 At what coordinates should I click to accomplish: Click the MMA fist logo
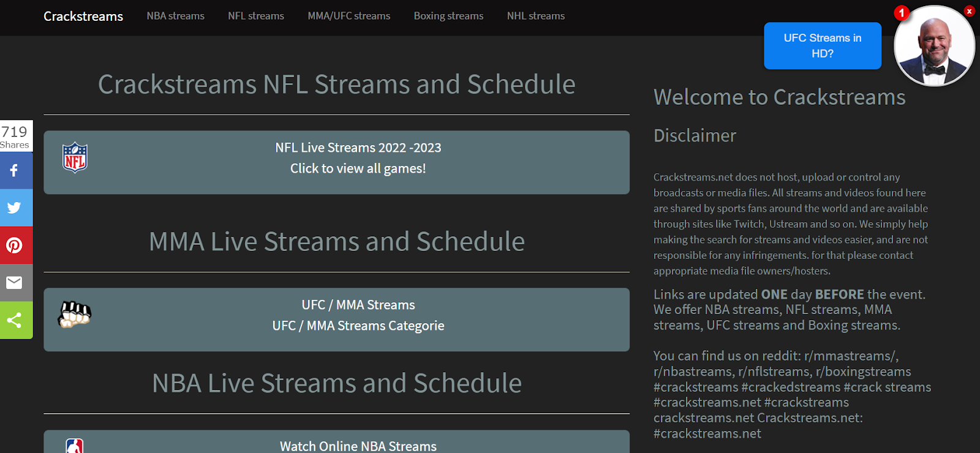pos(75,314)
